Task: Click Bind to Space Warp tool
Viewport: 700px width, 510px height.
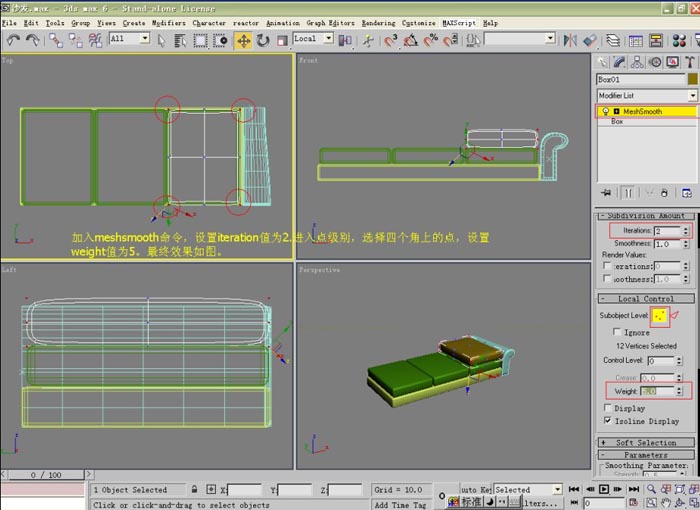Action: [x=95, y=40]
